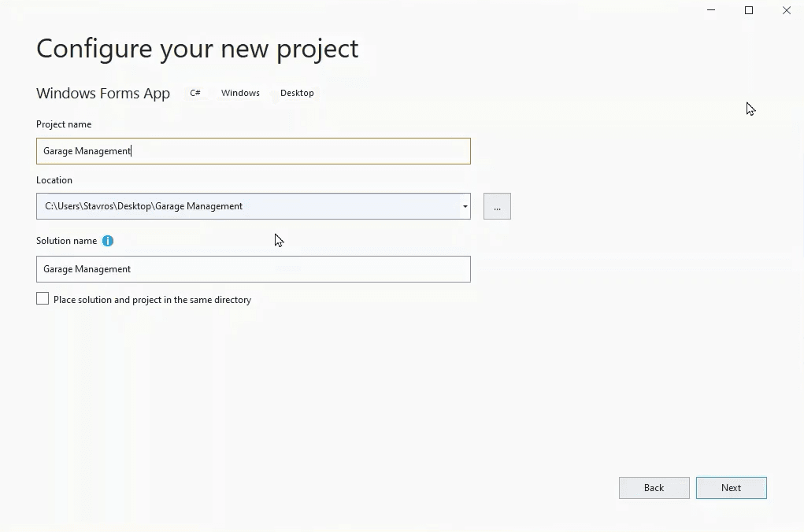
Task: Maximize the project dialog window
Action: click(x=749, y=10)
